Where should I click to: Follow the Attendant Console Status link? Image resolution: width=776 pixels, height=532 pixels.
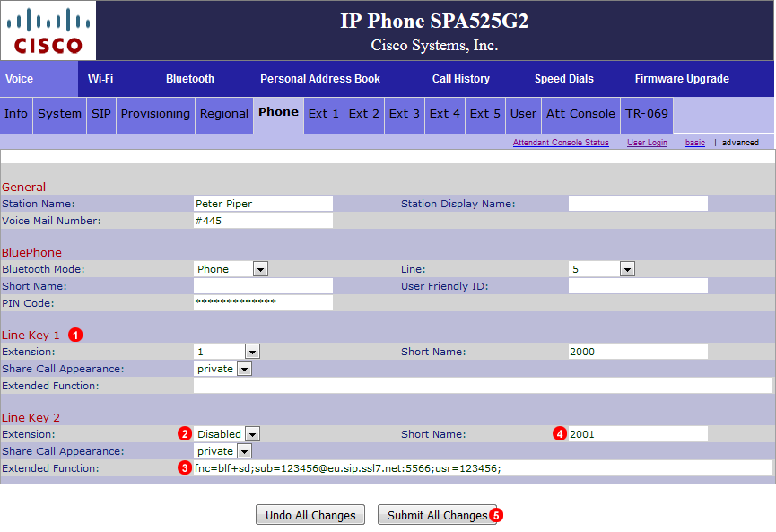[561, 143]
